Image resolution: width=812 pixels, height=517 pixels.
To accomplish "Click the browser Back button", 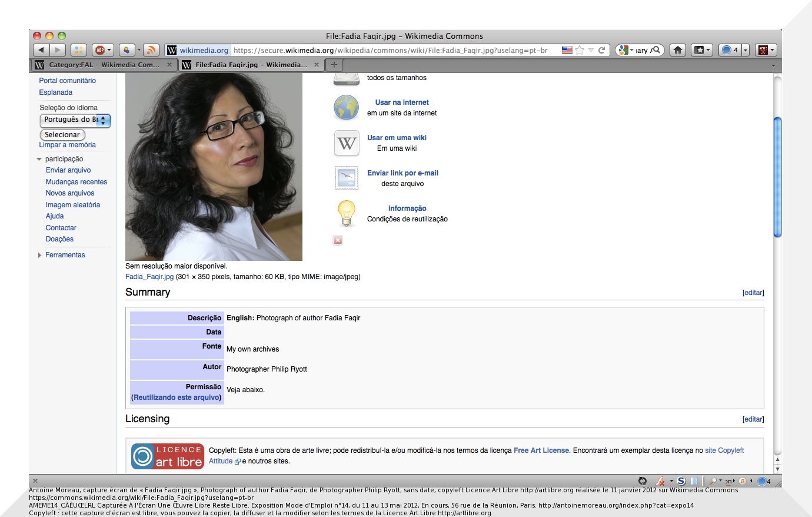I will click(41, 50).
